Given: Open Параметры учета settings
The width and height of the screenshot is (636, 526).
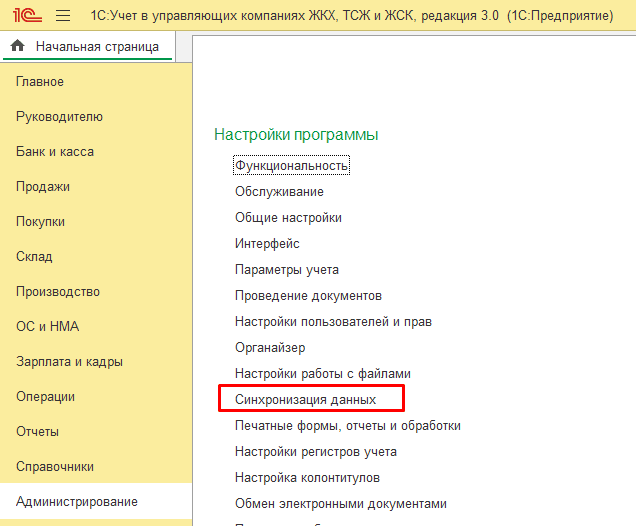Looking at the screenshot, I should [x=287, y=269].
